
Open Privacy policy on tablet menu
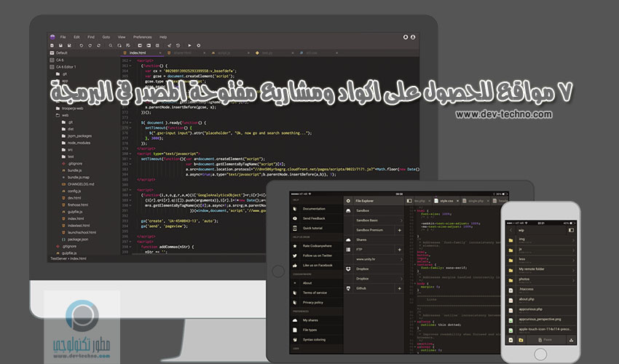pos(317,302)
